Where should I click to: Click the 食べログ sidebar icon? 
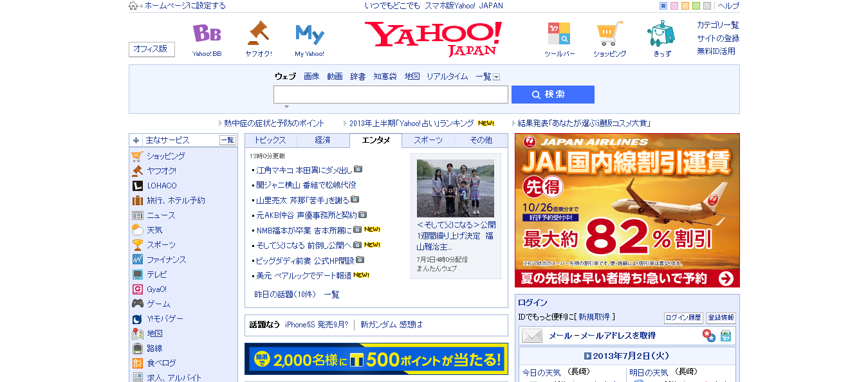137,363
